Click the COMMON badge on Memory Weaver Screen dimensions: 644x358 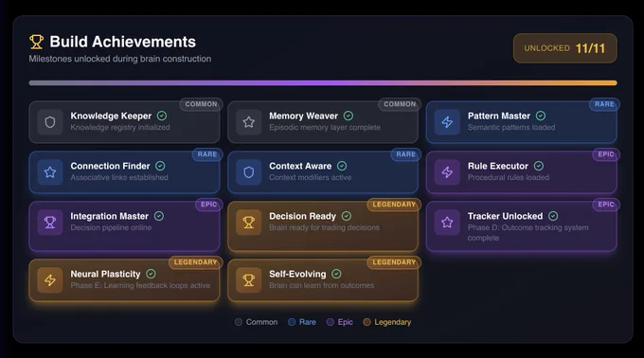coord(400,104)
